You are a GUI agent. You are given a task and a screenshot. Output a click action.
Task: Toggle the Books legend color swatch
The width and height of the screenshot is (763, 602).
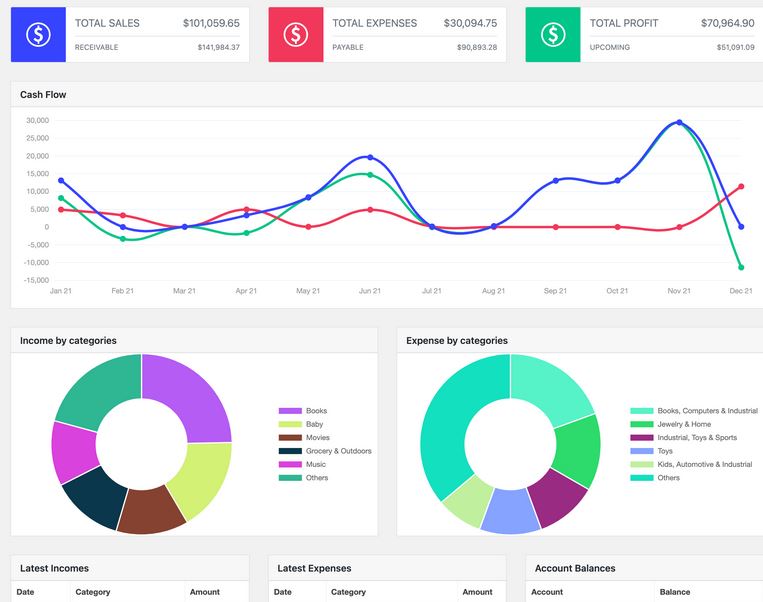(290, 411)
